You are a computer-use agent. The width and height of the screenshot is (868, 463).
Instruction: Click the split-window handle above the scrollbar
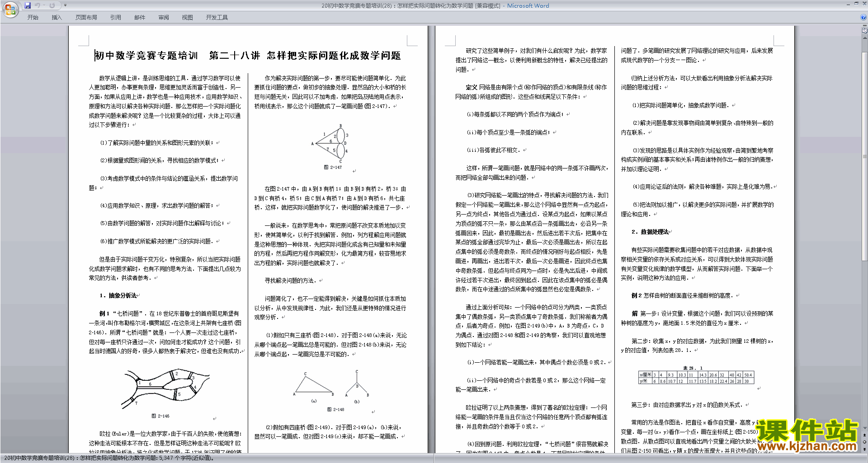click(865, 26)
